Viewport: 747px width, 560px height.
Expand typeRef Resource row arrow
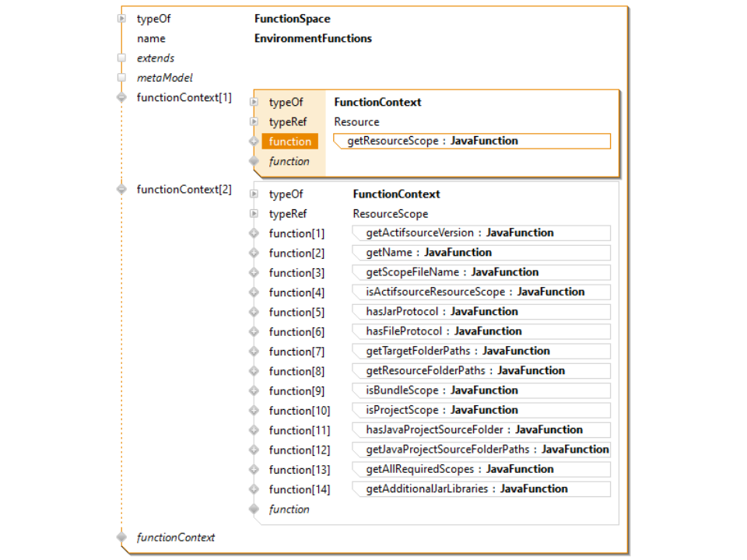253,122
